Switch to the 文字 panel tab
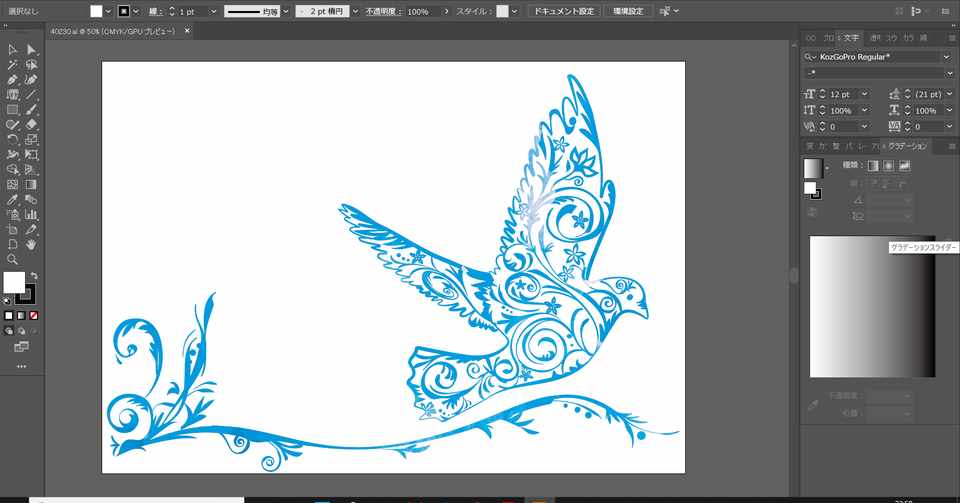This screenshot has height=503, width=960. (851, 38)
